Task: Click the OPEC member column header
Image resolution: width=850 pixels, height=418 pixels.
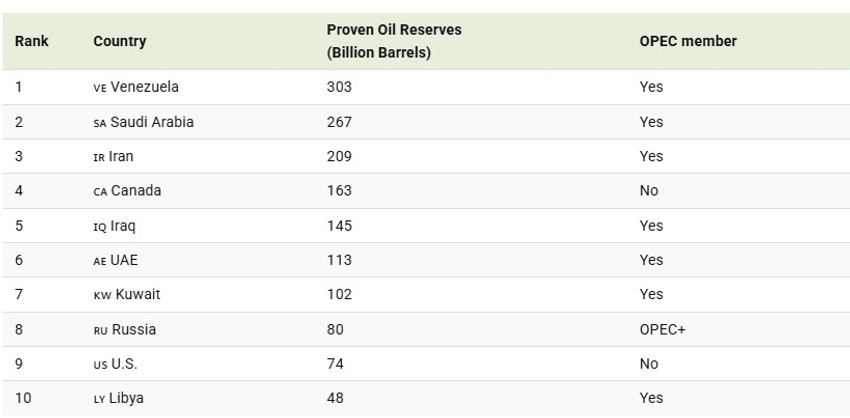Action: [x=688, y=41]
